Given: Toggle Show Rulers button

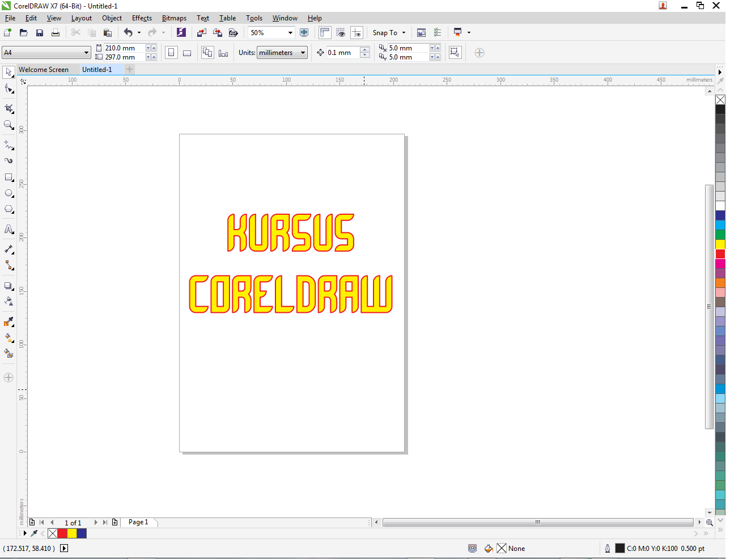Looking at the screenshot, I should [x=325, y=33].
